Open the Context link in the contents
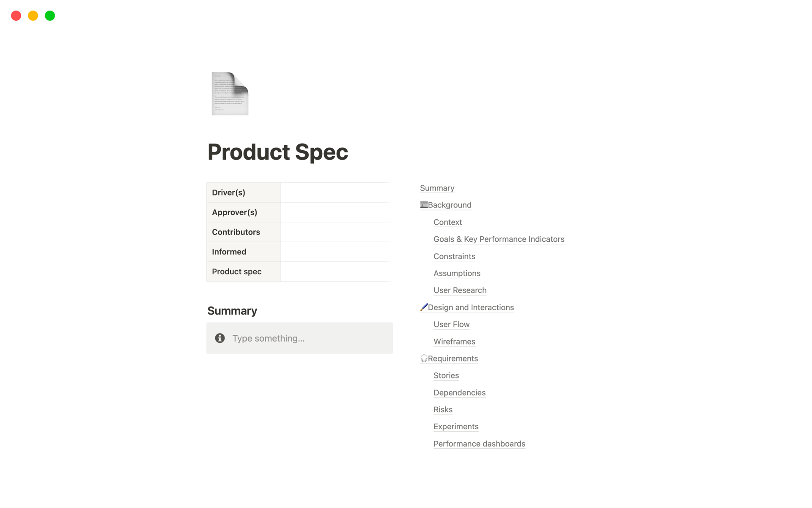Image resolution: width=812 pixels, height=508 pixels. (x=447, y=222)
